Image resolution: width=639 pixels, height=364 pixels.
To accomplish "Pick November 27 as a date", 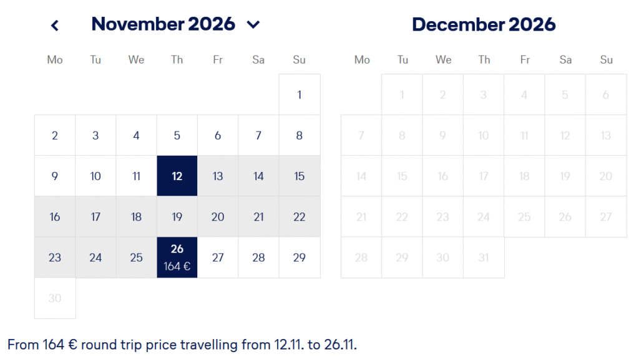I will coord(218,257).
